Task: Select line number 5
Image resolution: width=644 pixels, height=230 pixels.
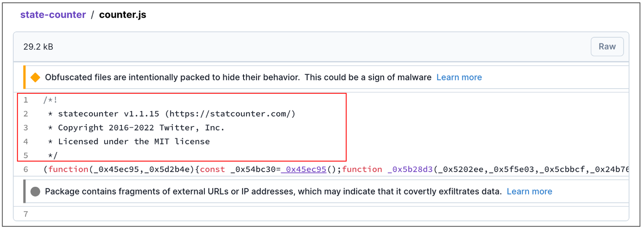Action: pyautogui.click(x=26, y=155)
